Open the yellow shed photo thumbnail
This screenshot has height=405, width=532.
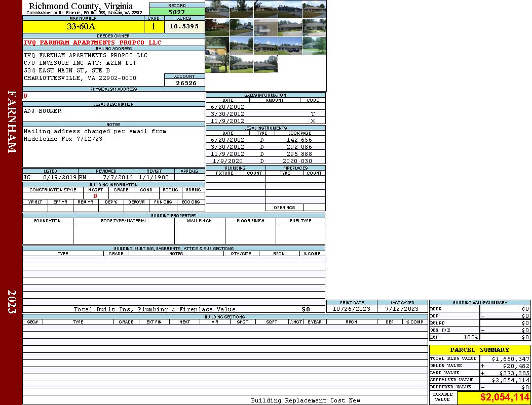[217, 46]
